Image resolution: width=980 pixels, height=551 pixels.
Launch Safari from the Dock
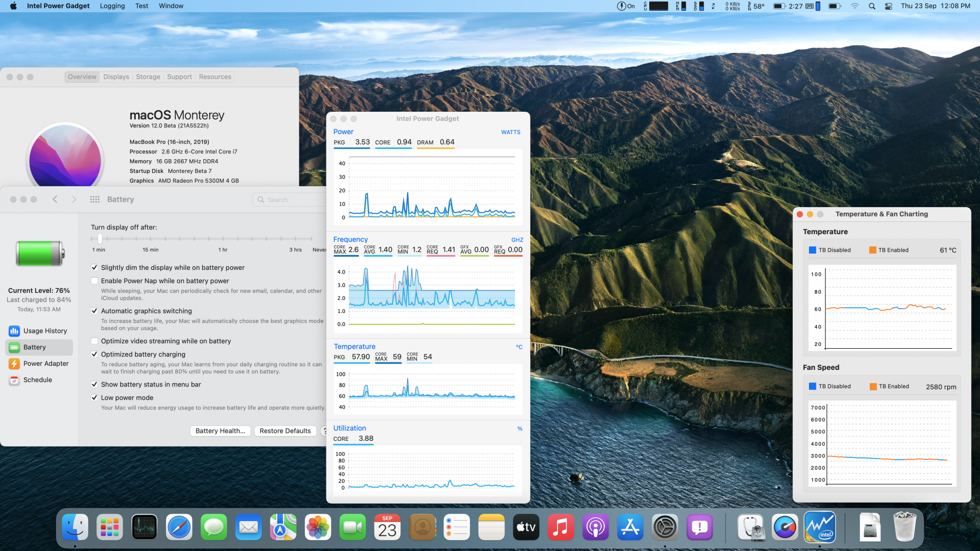[179, 527]
